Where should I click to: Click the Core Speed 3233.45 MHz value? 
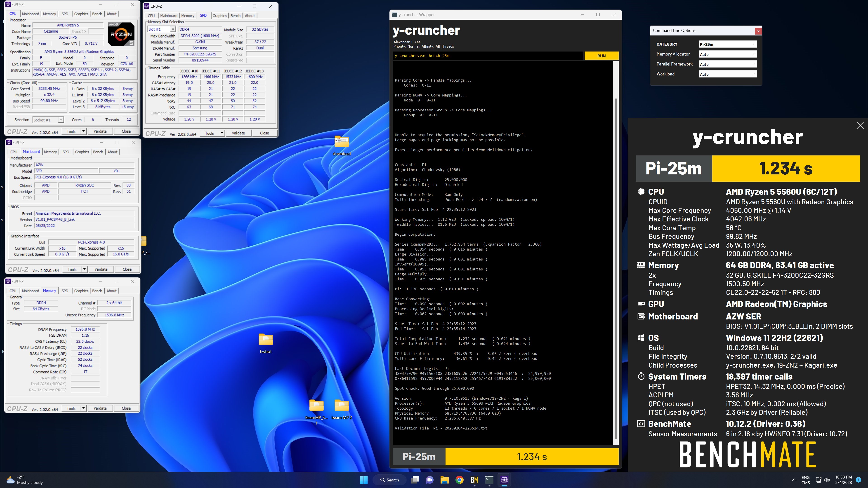[49, 89]
